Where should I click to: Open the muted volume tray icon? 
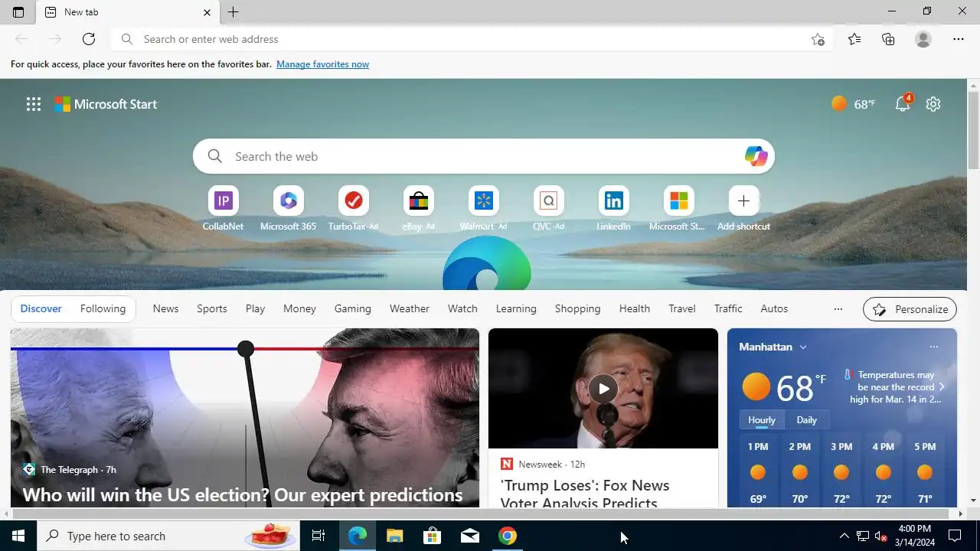click(x=881, y=536)
